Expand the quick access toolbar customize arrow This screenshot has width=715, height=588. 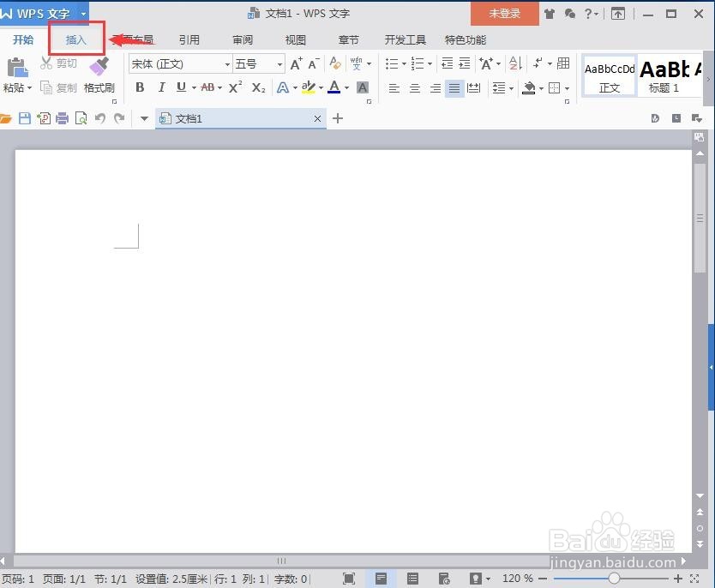144,119
